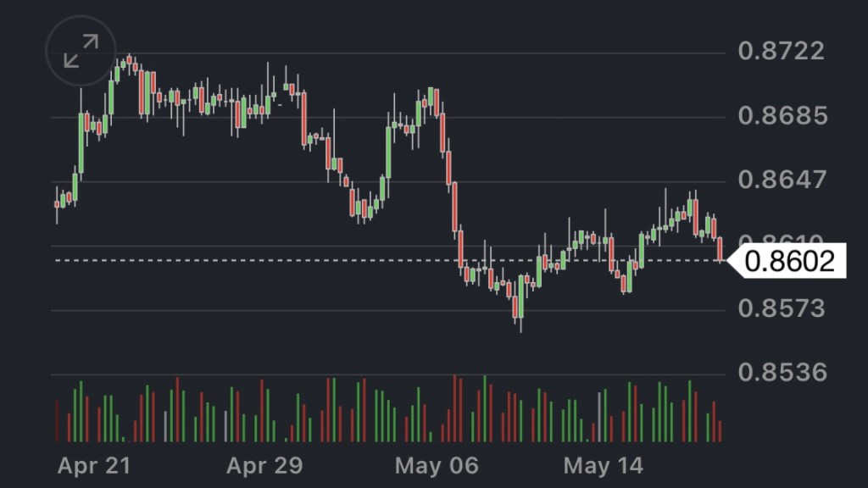Select the Apr 21 date label

94,466
